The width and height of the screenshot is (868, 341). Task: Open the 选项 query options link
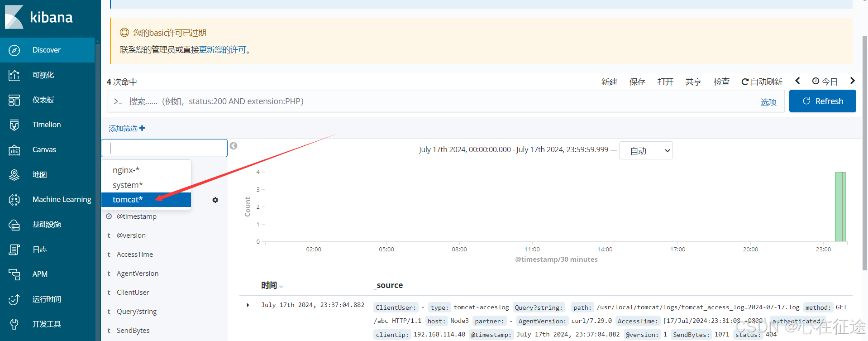[768, 102]
